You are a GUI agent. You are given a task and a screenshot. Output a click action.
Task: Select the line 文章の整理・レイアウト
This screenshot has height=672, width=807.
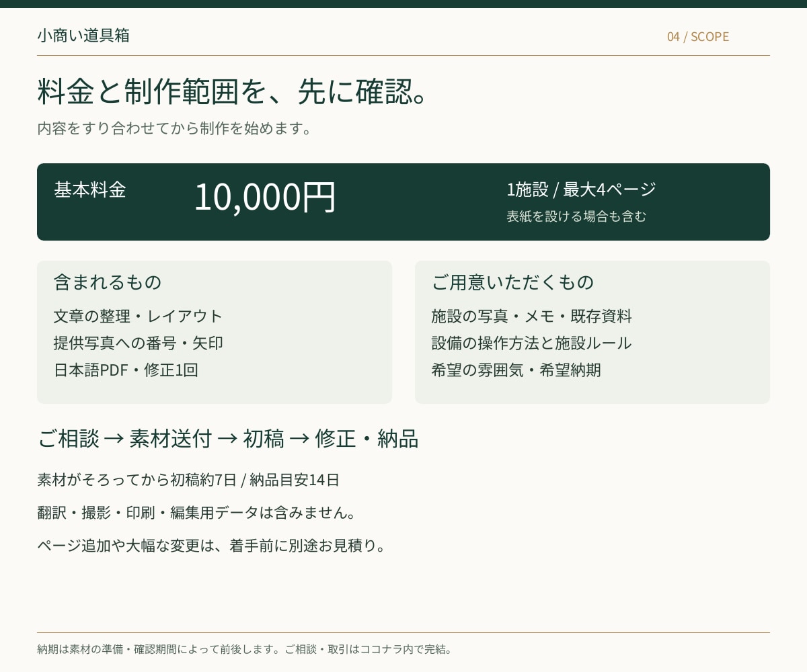click(x=138, y=316)
